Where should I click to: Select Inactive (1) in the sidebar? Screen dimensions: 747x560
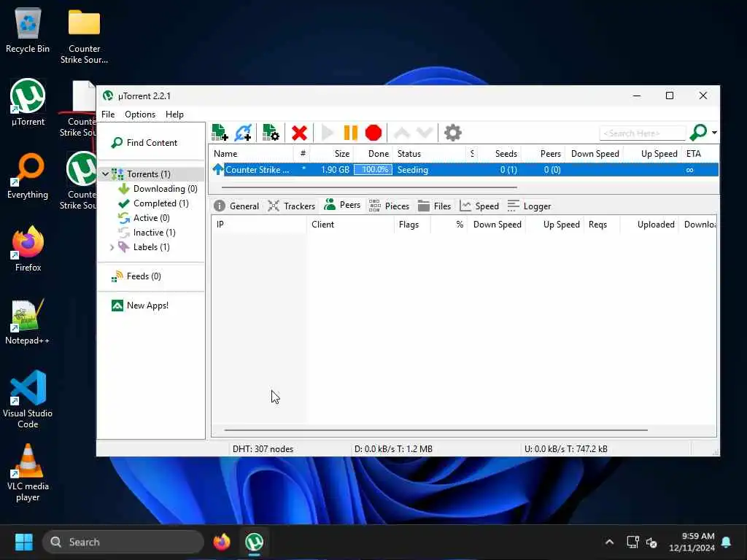[154, 233]
